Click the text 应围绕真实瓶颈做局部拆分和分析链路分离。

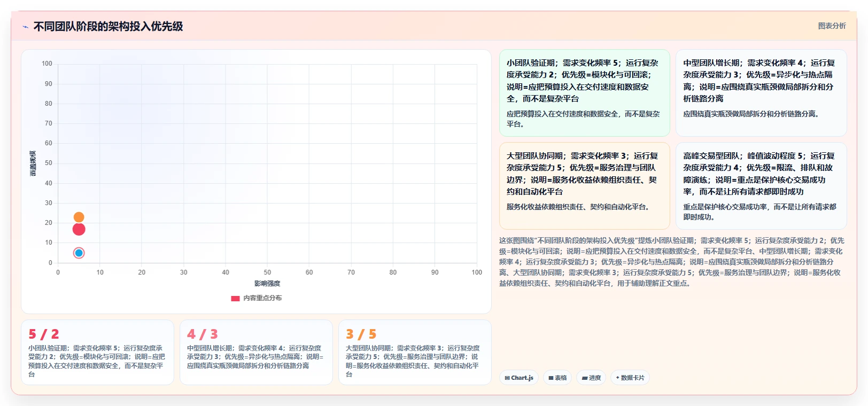click(751, 114)
